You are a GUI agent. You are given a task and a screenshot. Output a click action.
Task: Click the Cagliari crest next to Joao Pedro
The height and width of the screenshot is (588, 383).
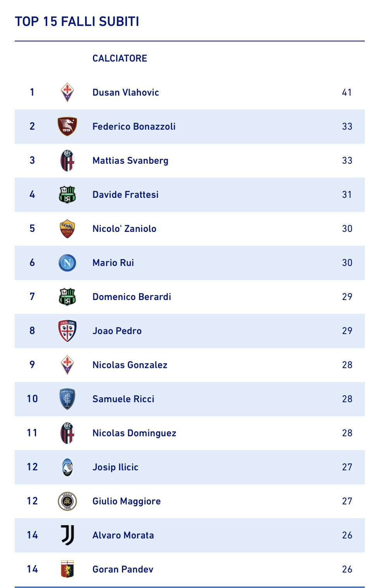click(67, 331)
